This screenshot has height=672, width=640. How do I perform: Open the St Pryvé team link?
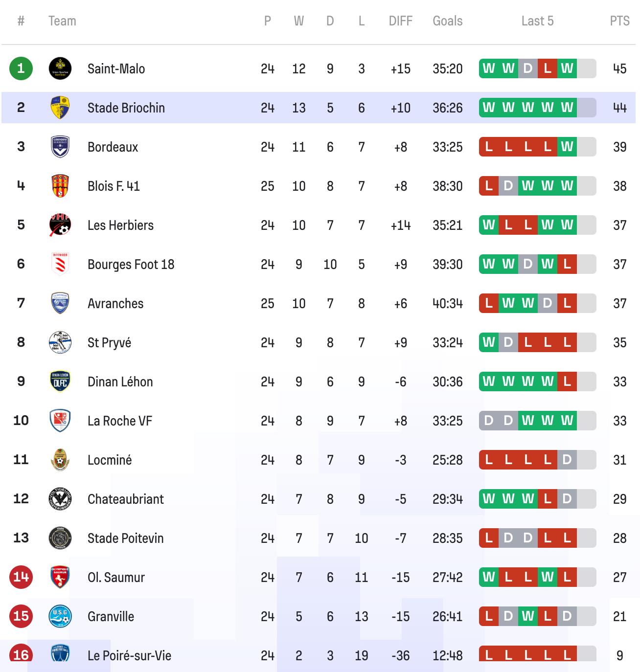pyautogui.click(x=109, y=343)
